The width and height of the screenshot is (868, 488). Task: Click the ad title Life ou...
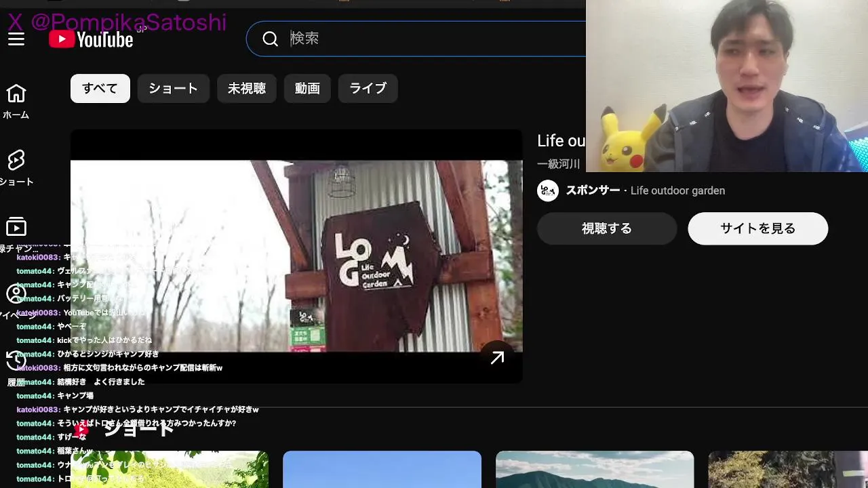[561, 141]
